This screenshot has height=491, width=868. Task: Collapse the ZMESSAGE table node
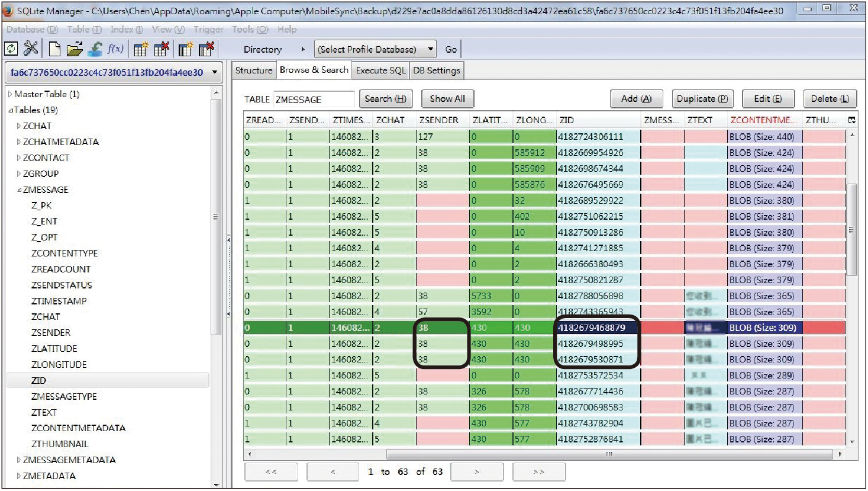[x=19, y=190]
